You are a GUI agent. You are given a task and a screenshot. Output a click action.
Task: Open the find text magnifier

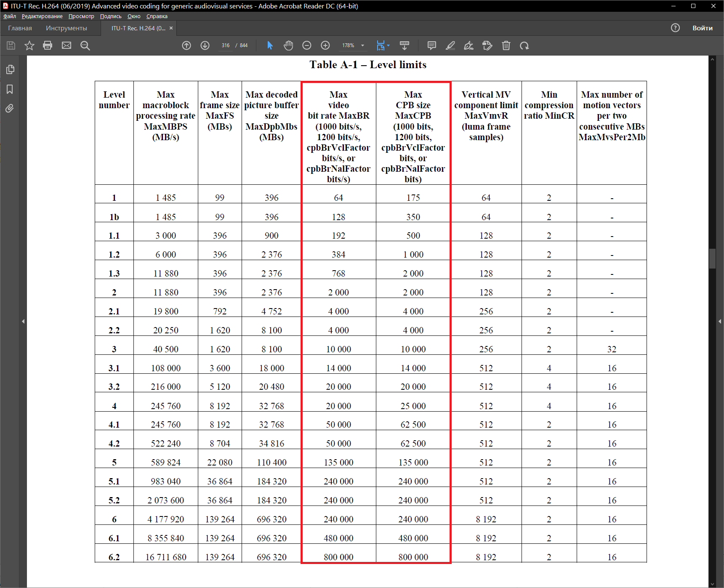(85, 45)
